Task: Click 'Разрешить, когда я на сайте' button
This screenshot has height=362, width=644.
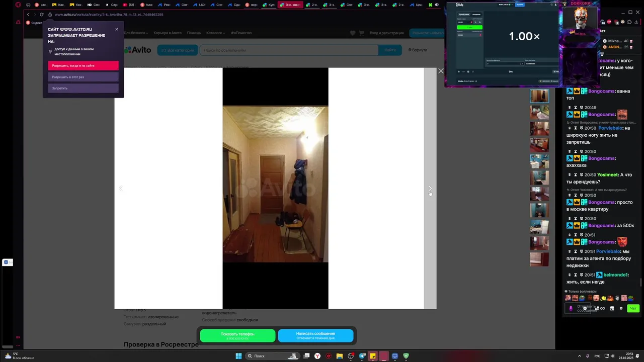Action: [x=84, y=66]
